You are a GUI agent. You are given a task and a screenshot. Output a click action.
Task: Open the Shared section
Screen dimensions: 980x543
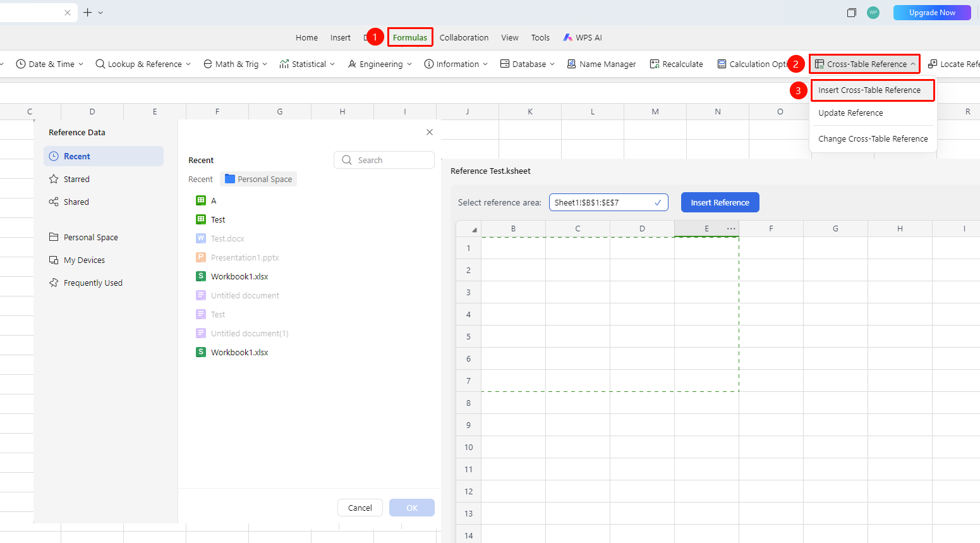click(104, 202)
